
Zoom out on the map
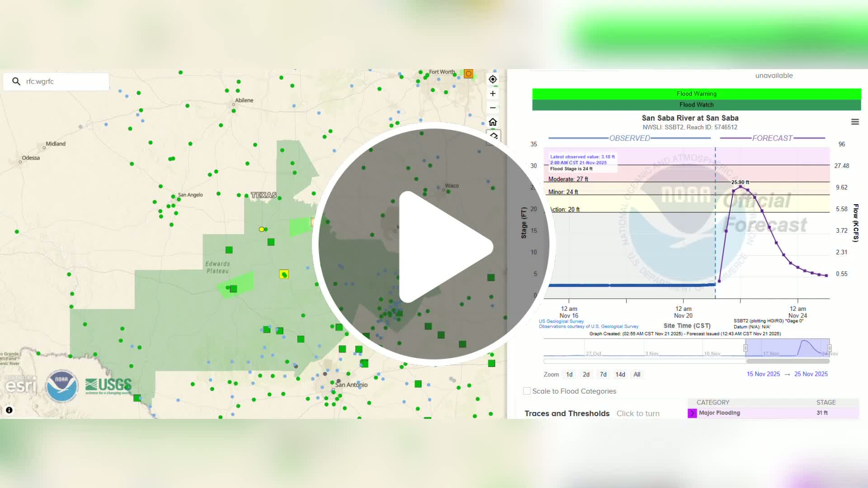point(493,108)
